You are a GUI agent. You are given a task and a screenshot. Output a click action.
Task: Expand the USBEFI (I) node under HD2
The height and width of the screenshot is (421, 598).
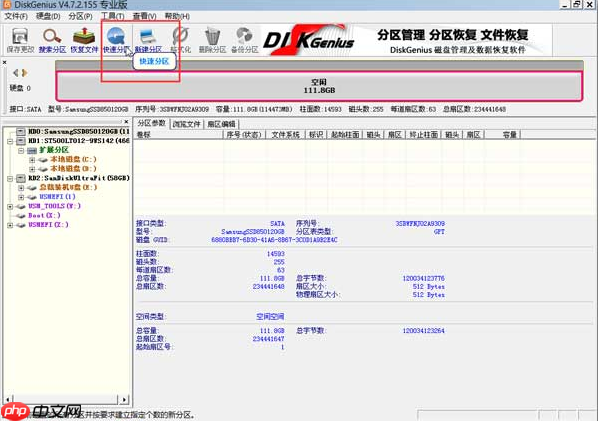[21, 197]
